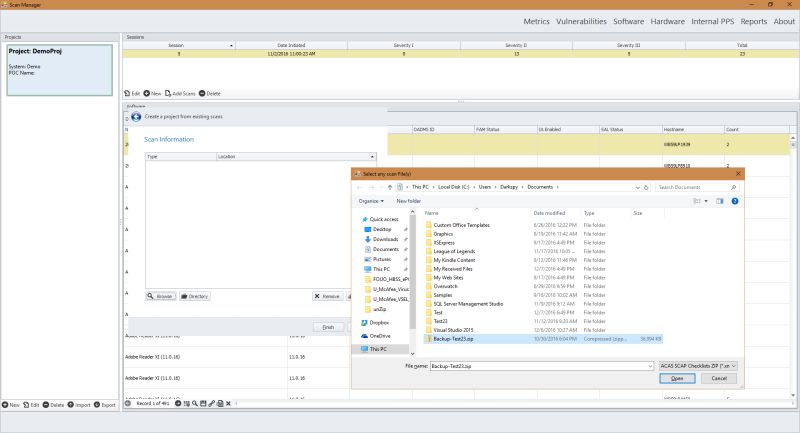This screenshot has height=433, width=800.
Task: Click the link icon in record navigator
Action: pyautogui.click(x=211, y=403)
